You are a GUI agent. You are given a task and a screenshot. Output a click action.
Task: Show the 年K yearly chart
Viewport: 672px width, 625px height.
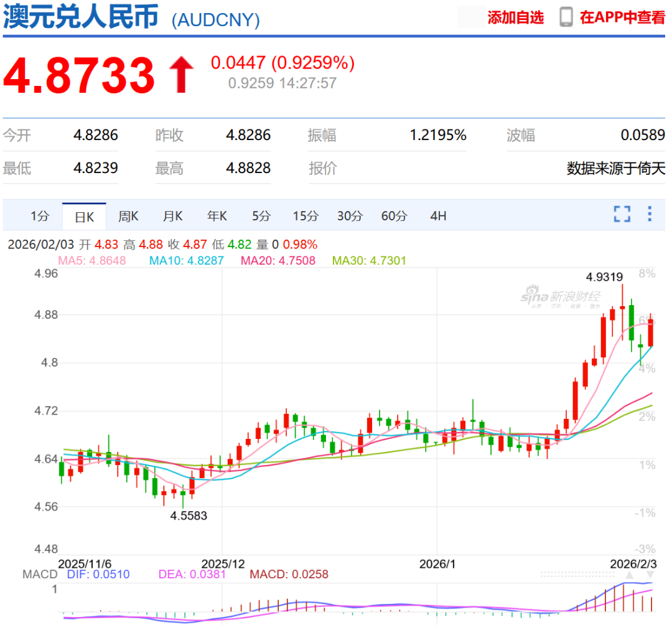(217, 216)
